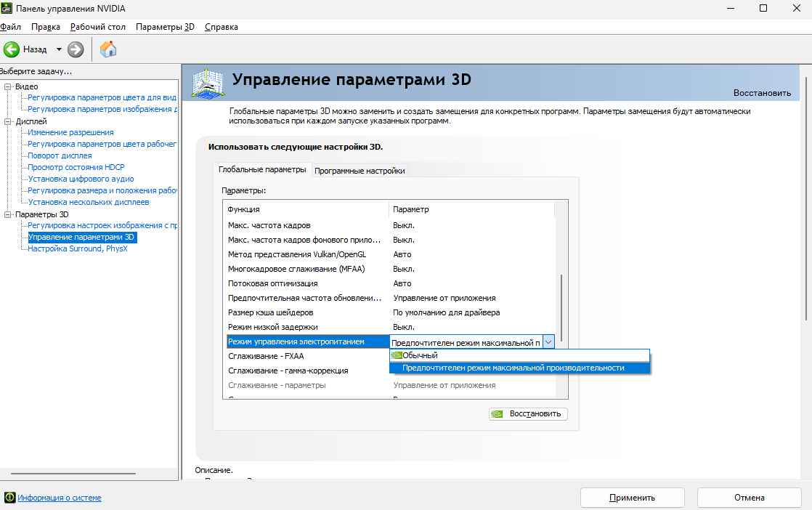This screenshot has width=812, height=510.
Task: Select Метод представления Vulkan/OpenGL row
Action: click(x=391, y=254)
